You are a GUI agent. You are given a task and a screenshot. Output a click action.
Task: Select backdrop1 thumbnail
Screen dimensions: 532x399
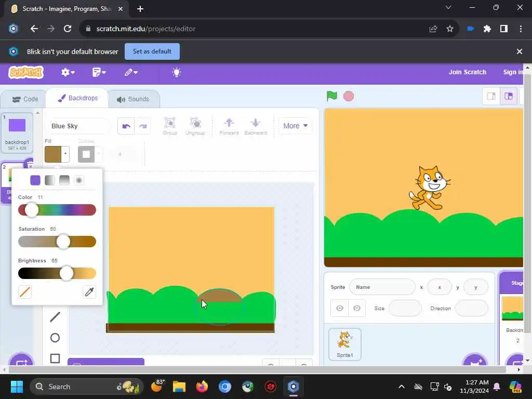pos(17,132)
